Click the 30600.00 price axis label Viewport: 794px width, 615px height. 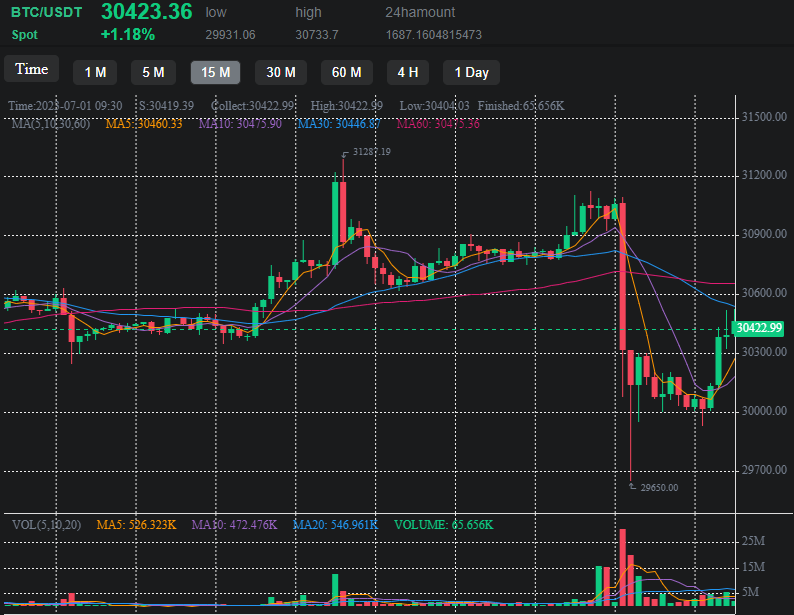(764, 293)
